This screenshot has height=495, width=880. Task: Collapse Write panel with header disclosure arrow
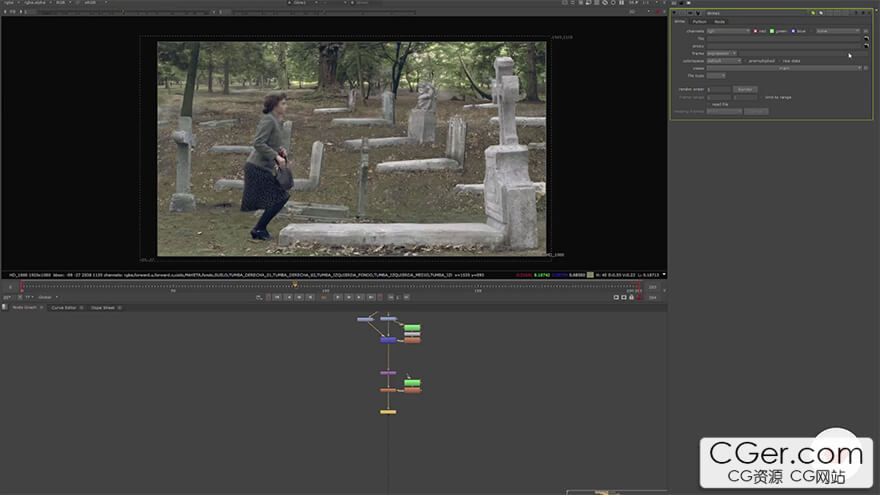tap(674, 13)
